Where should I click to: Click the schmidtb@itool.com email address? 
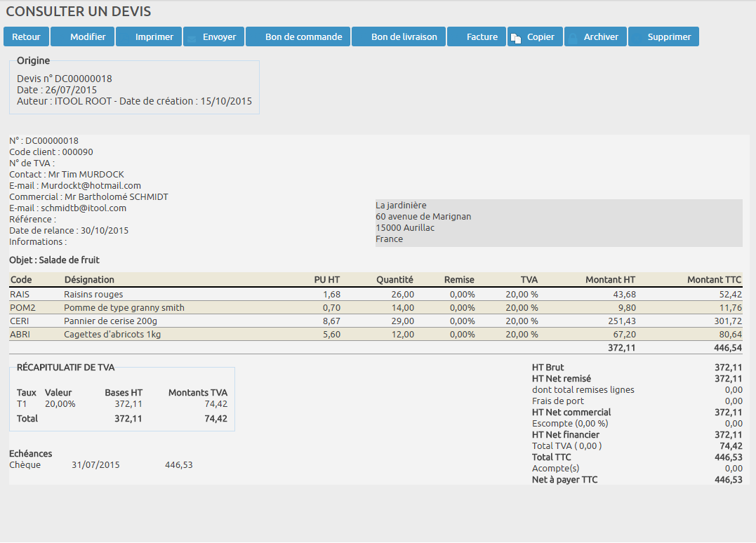pyautogui.click(x=84, y=208)
